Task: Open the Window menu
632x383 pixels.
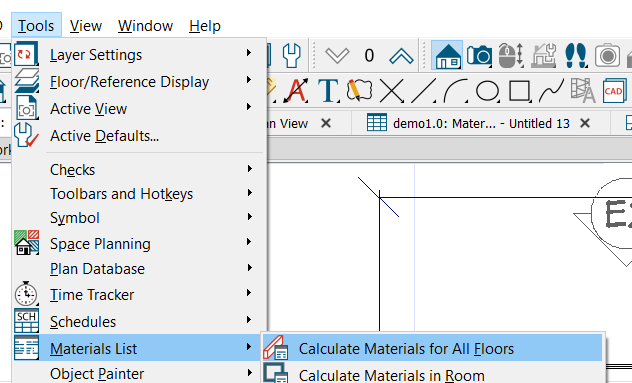Action: 145,26
